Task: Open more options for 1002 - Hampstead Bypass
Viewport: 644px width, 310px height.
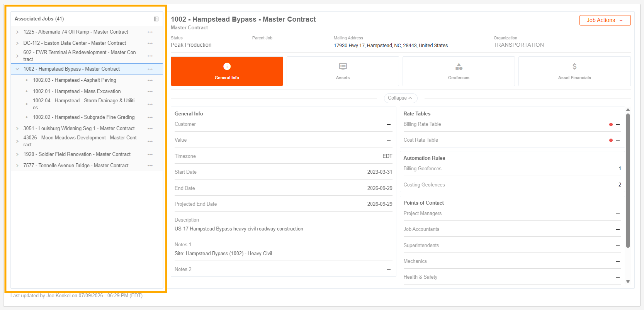Action: point(150,69)
